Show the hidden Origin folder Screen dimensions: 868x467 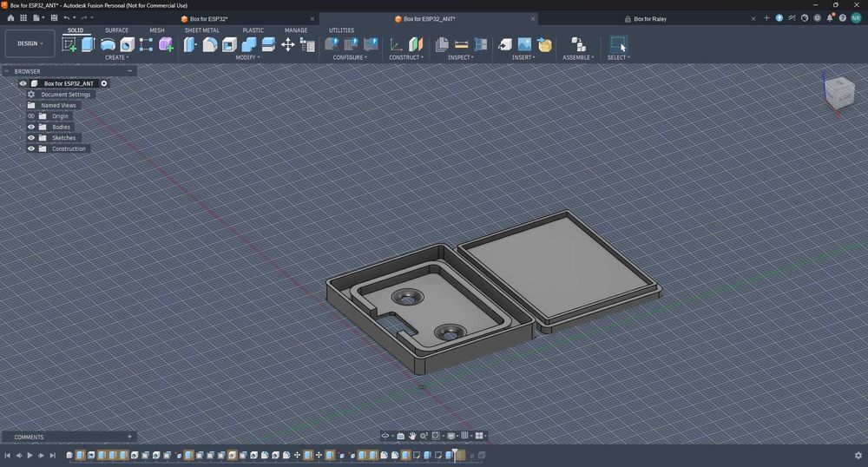point(31,116)
